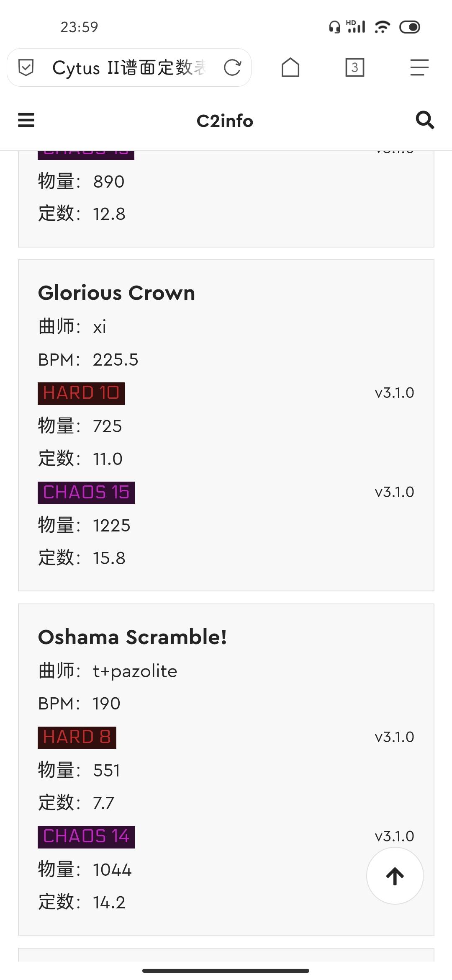Tap the v3.1.0 label beside CHAOS 15
Screen dimensions: 452x980
pyautogui.click(x=394, y=492)
